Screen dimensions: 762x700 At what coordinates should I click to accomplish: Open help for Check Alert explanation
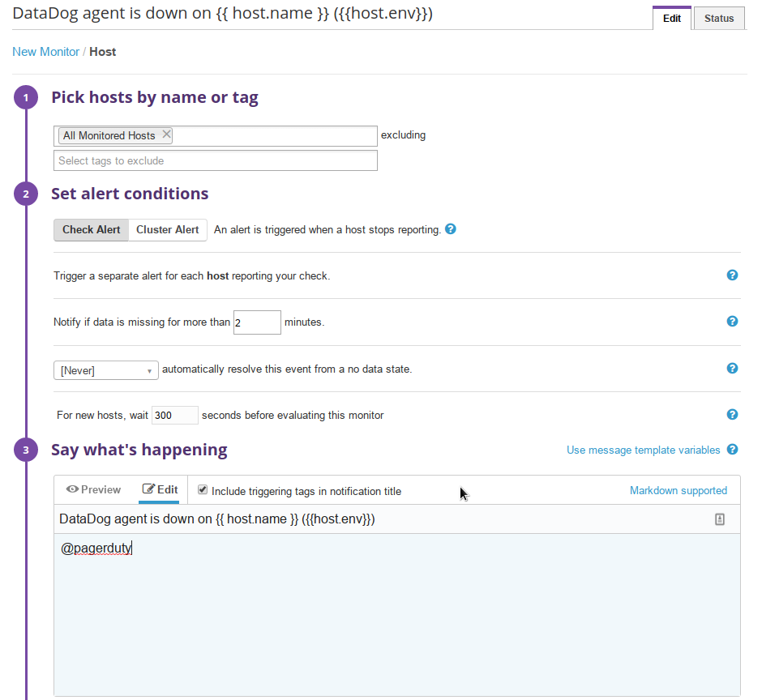pyautogui.click(x=450, y=229)
